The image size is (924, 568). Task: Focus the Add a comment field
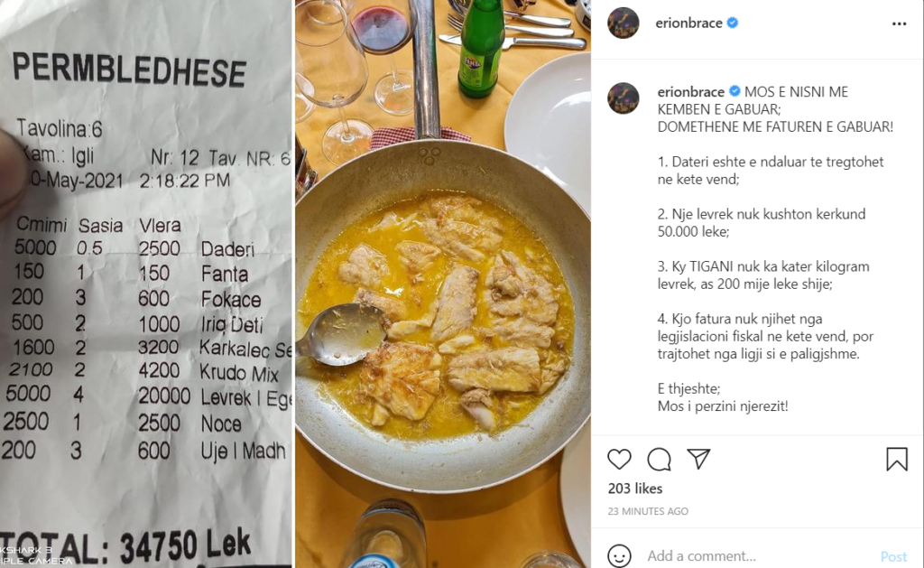coord(749,556)
